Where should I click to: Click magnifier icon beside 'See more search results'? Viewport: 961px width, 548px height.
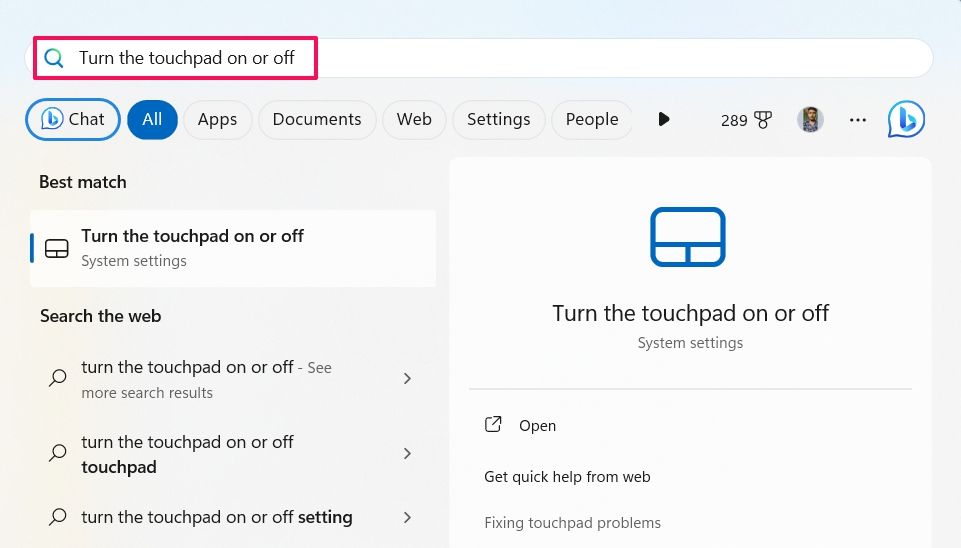(x=58, y=378)
